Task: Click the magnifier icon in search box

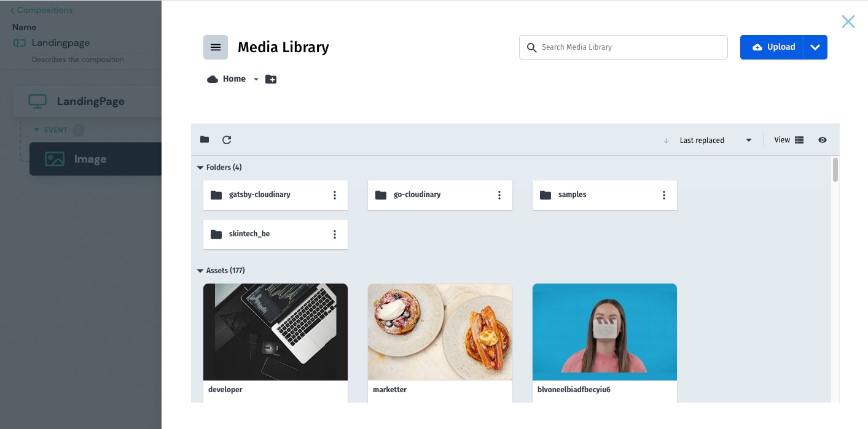Action: [x=531, y=47]
